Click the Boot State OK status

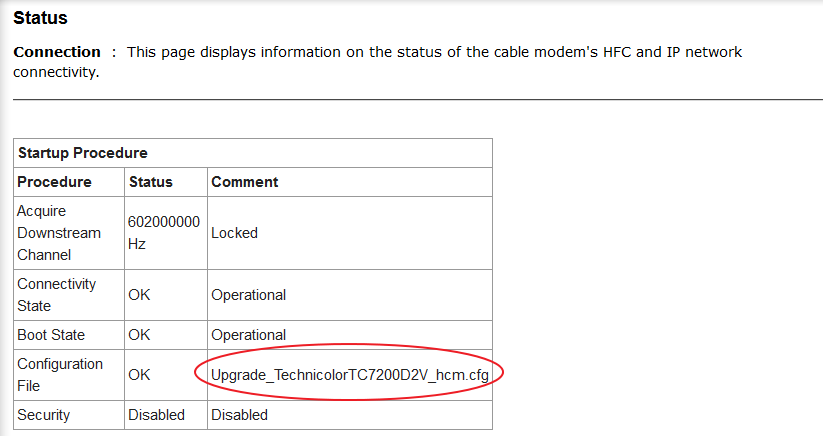(x=139, y=335)
